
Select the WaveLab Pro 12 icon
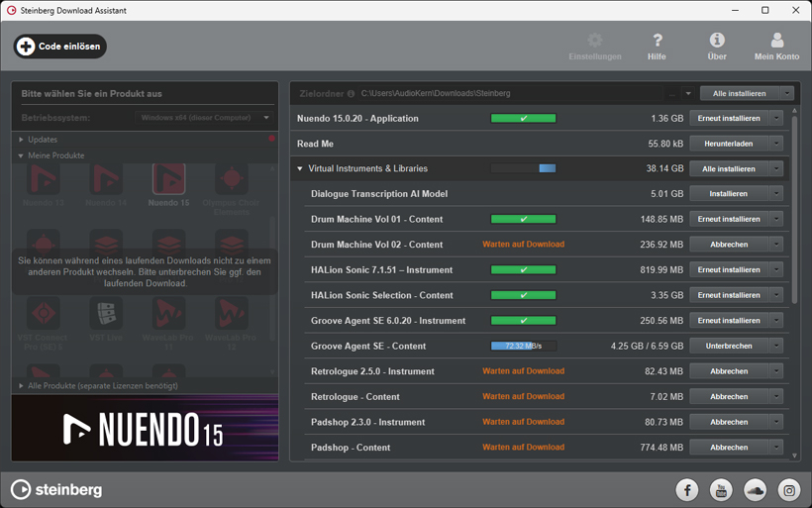[232, 313]
